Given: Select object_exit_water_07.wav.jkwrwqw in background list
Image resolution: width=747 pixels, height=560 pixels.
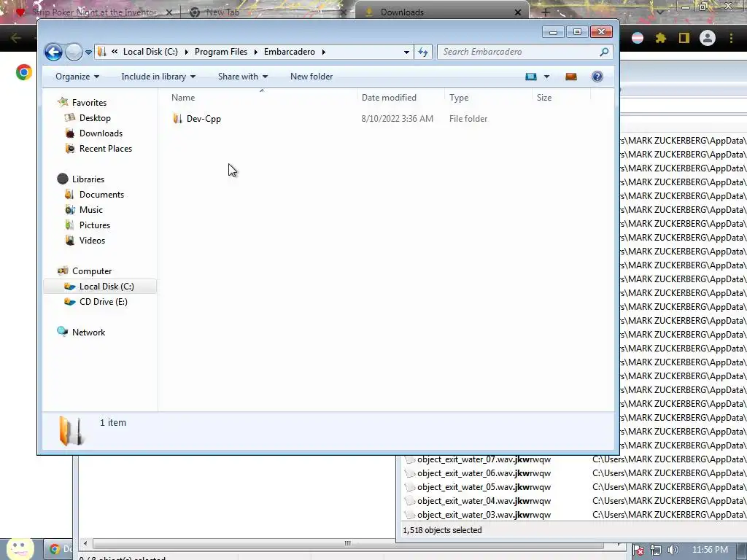Looking at the screenshot, I should point(484,459).
